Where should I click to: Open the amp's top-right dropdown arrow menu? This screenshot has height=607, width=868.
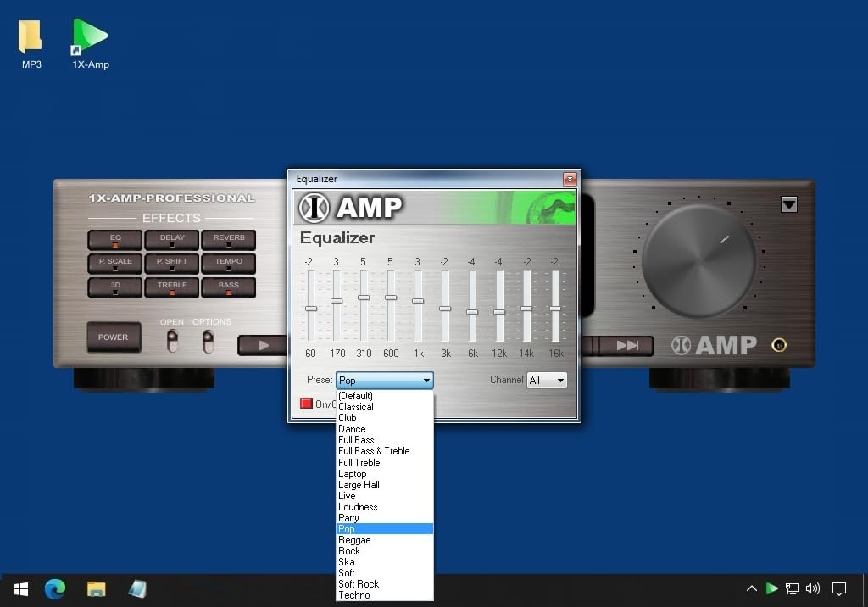[x=789, y=204]
